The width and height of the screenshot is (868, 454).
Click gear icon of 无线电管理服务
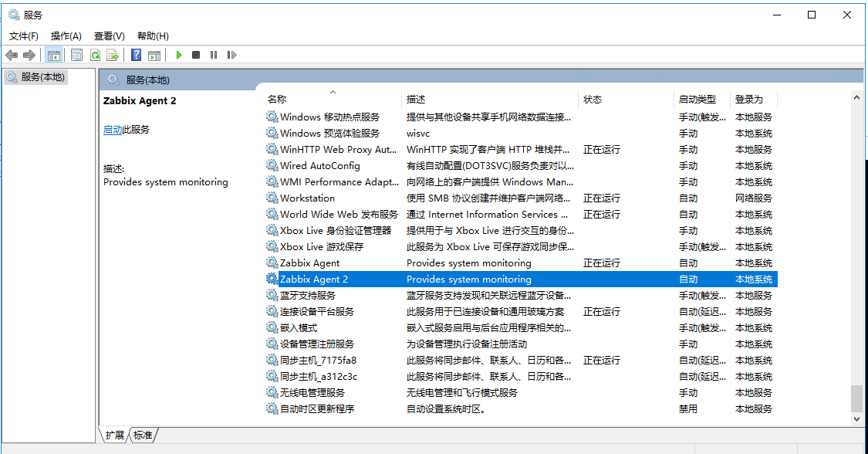(272, 392)
